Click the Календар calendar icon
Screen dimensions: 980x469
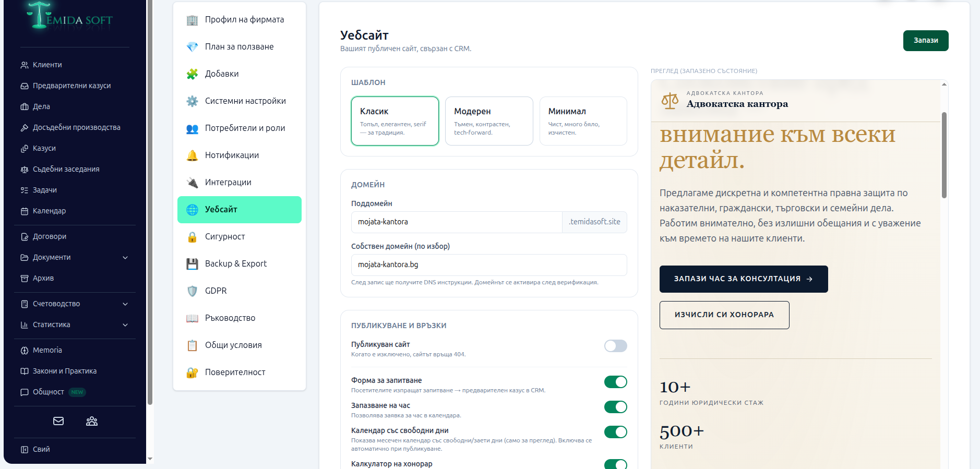click(x=25, y=211)
